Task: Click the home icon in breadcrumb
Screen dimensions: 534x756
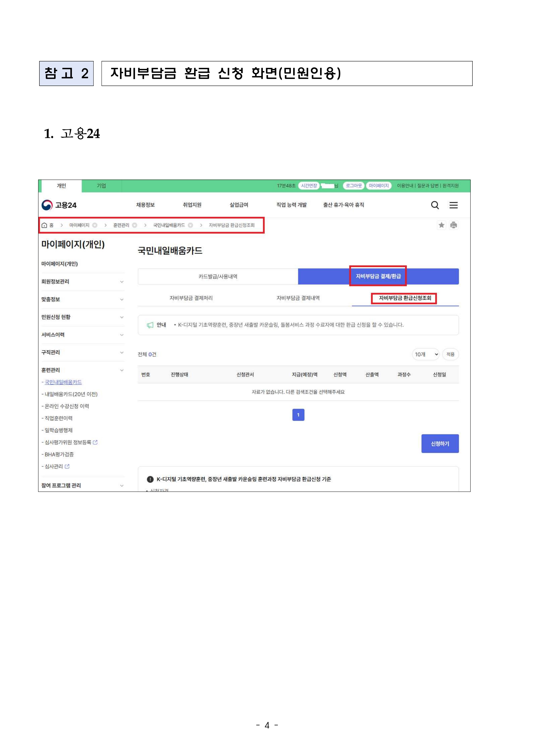Action: pyautogui.click(x=44, y=225)
